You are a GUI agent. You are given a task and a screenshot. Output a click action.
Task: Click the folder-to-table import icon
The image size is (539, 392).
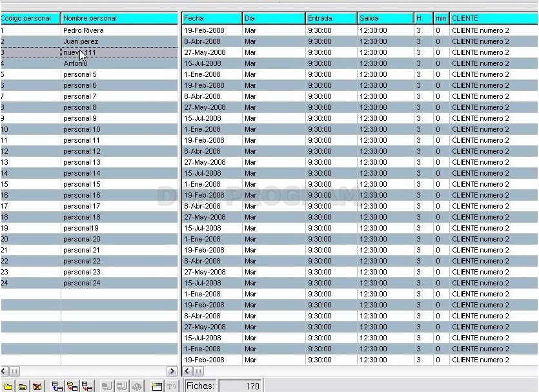coord(72,386)
